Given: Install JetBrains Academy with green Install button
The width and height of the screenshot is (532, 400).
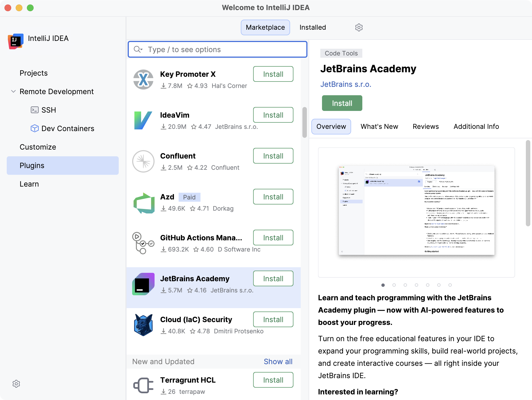Looking at the screenshot, I should click(x=342, y=103).
